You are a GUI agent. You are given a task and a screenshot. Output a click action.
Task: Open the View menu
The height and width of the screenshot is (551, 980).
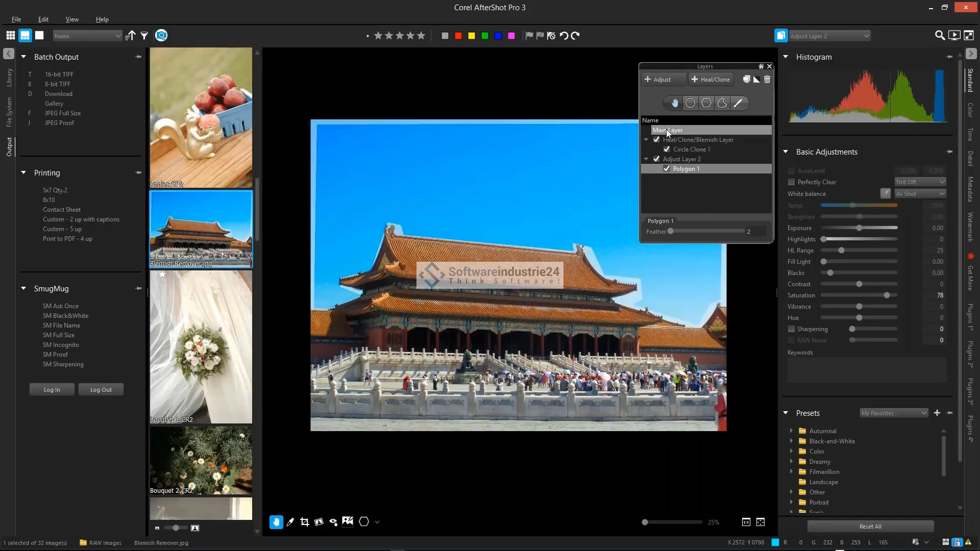[72, 19]
